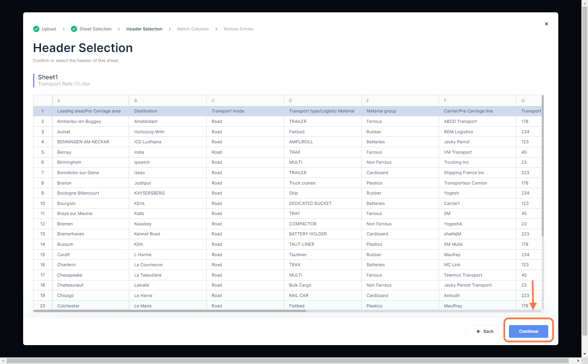Go back with the Back button

click(485, 331)
